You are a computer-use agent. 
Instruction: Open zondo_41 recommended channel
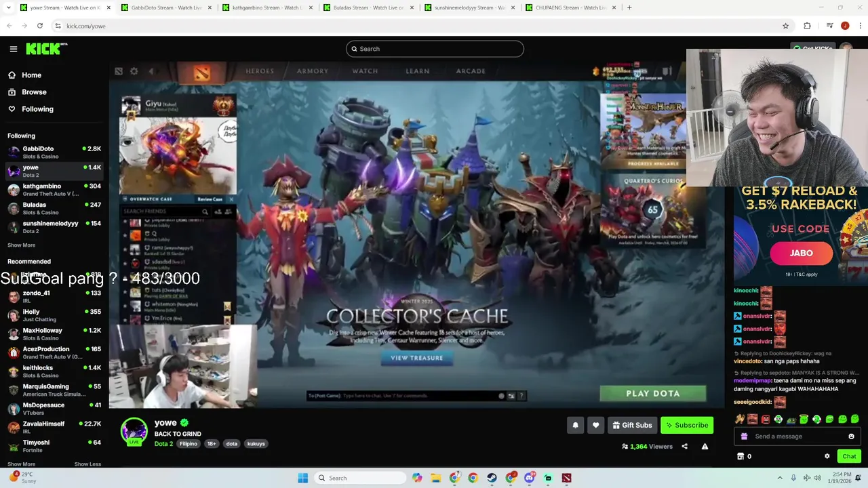pos(54,296)
